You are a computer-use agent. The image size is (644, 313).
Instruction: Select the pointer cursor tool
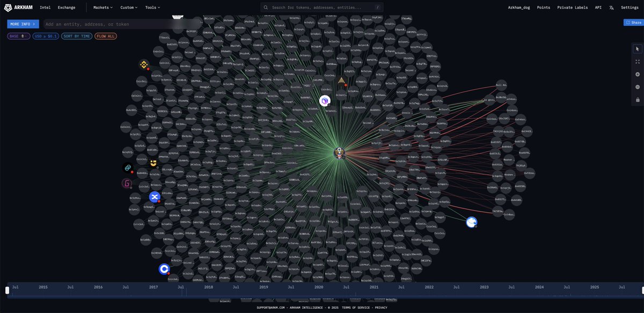tap(638, 49)
